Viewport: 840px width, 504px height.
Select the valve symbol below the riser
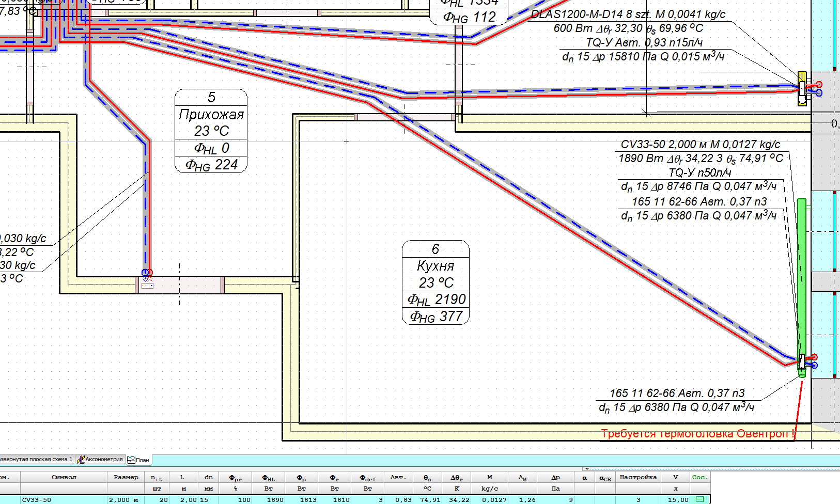point(148,285)
